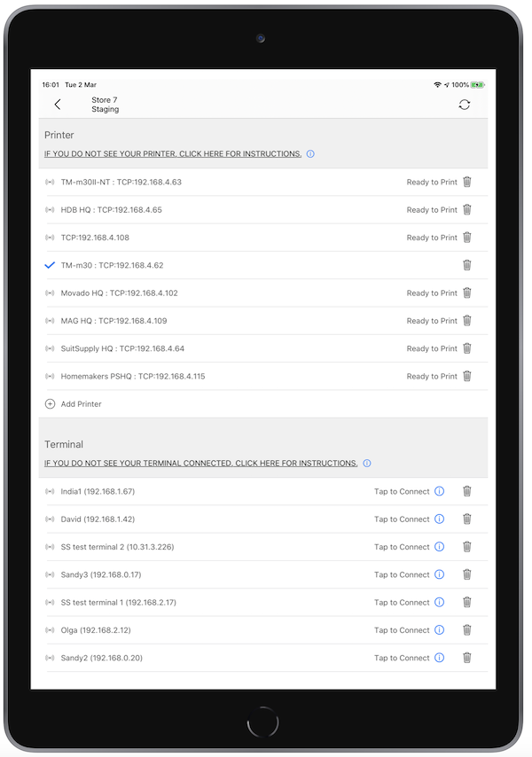This screenshot has height=757, width=532.
Task: Tap the refresh icon in header
Action: click(465, 105)
